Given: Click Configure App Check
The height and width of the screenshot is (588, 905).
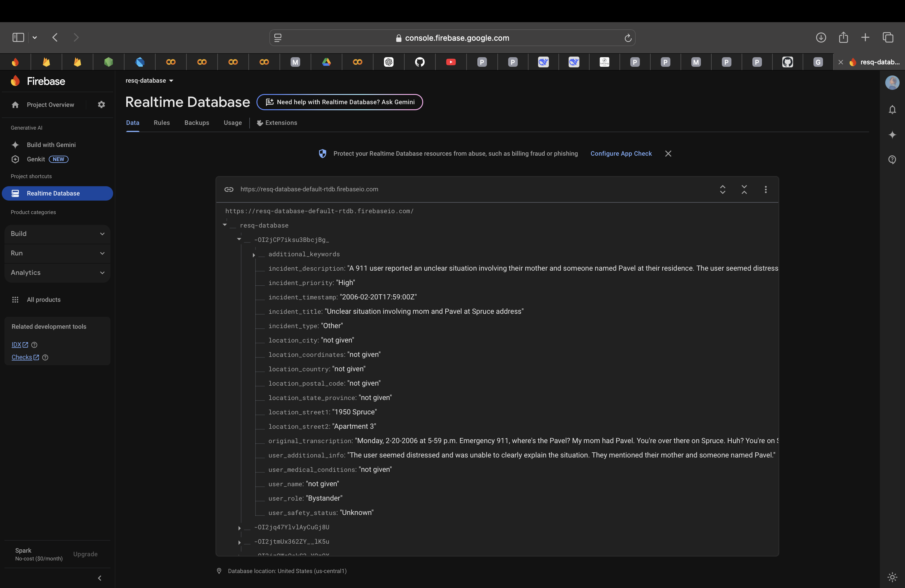Looking at the screenshot, I should [621, 153].
